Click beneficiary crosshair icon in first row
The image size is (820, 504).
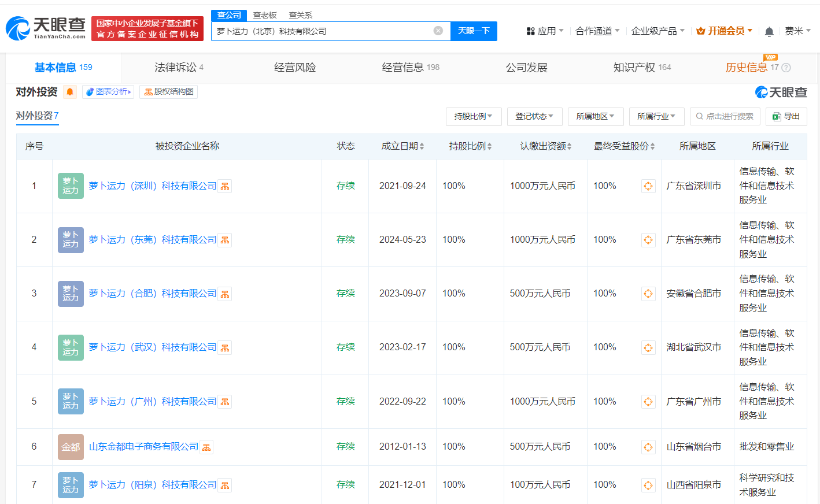tap(648, 186)
